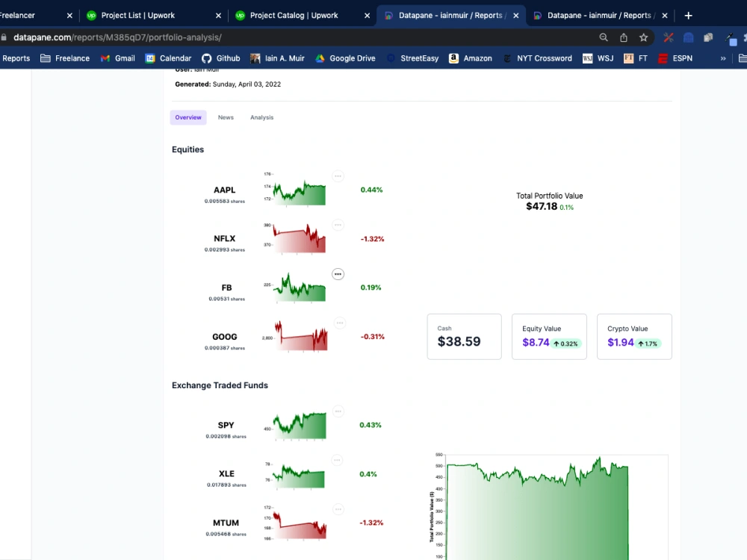Switch to the Analysis report tab
This screenshot has height=560, width=747.
point(262,117)
